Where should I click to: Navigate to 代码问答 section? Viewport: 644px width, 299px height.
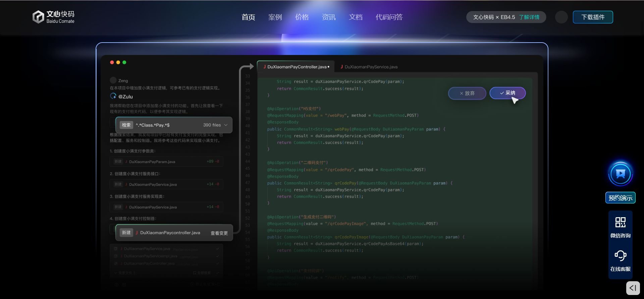click(x=389, y=17)
